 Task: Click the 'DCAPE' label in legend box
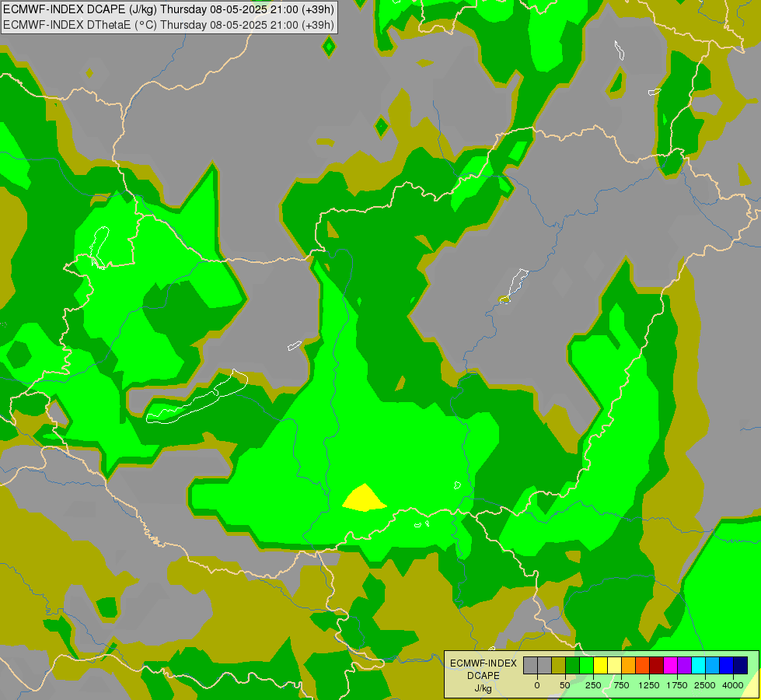coord(483,676)
